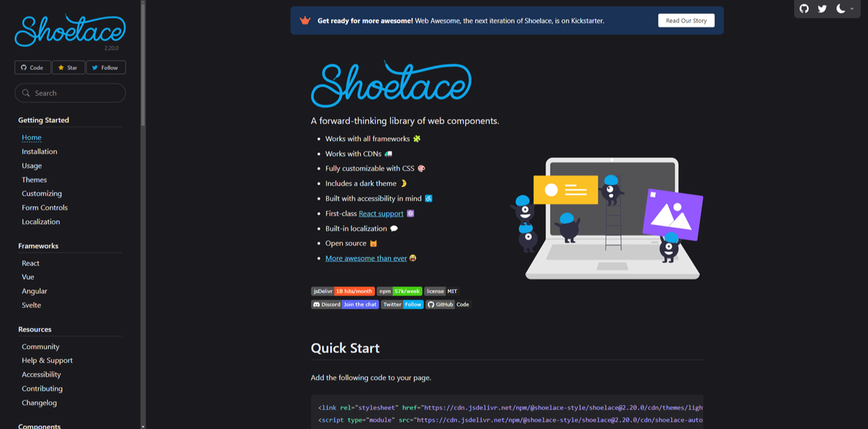The image size is (868, 429).
Task: Click the script type module code line
Action: [x=510, y=420]
